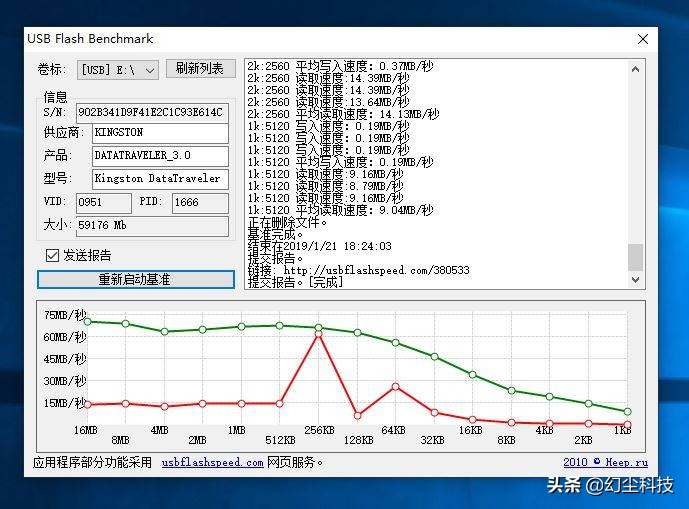This screenshot has width=689, height=509.
Task: Click the 32KB x-axis label
Action: (432, 440)
